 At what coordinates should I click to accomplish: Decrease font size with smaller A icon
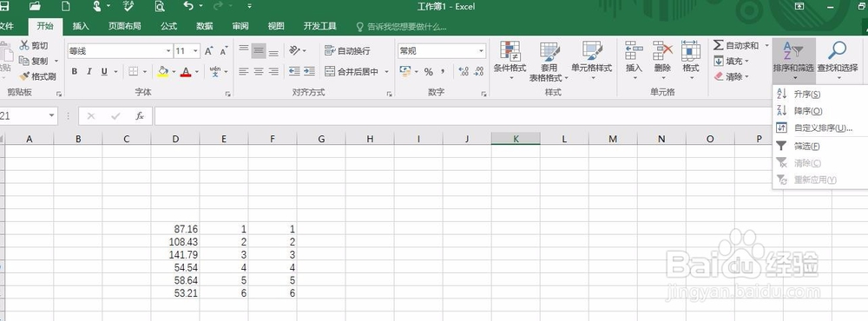[x=224, y=51]
